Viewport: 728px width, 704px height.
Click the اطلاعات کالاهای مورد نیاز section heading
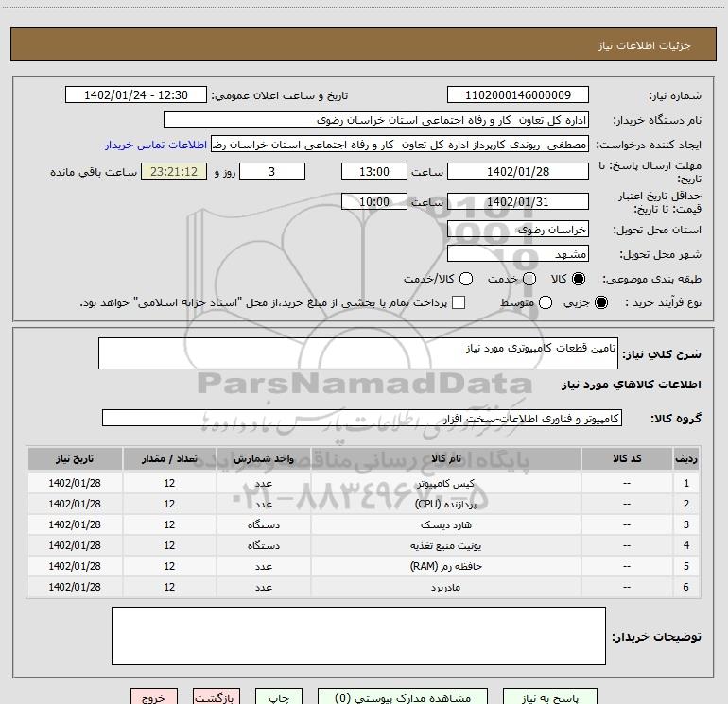click(x=631, y=385)
